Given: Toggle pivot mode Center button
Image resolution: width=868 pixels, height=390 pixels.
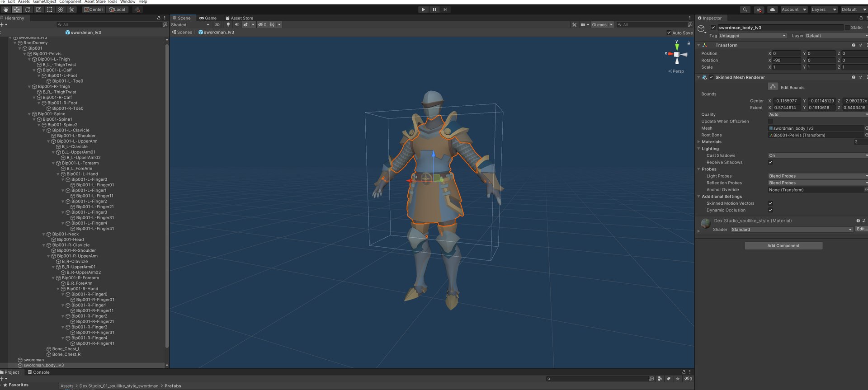Looking at the screenshot, I should (x=94, y=9).
